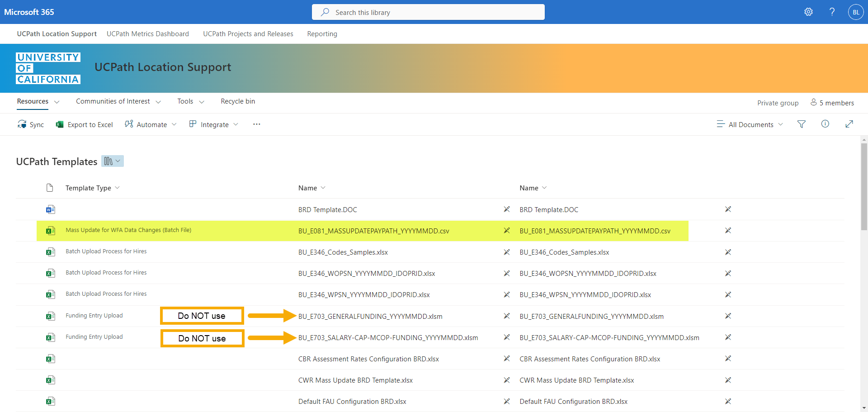
Task: Open the details pane info icon
Action: [x=825, y=124]
